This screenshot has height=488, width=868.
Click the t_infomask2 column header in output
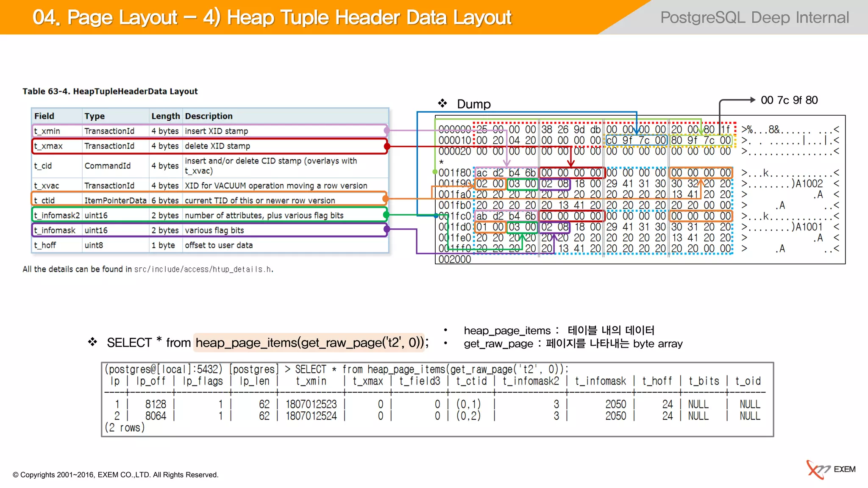click(x=531, y=381)
